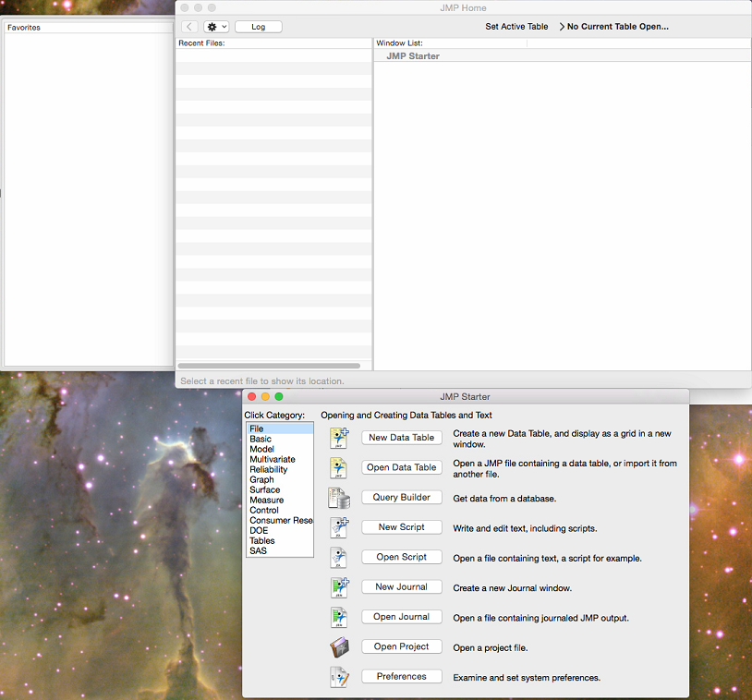
Task: Click the Open Script icon
Action: 339,558
